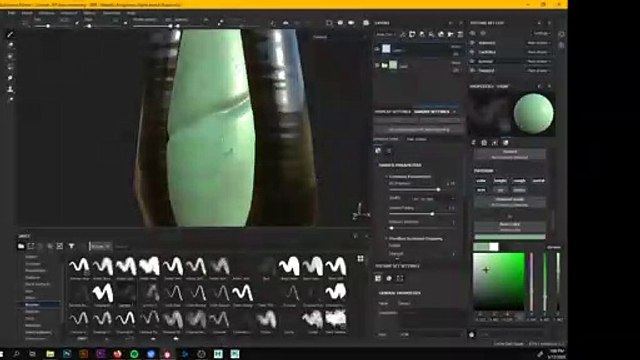This screenshot has height=360, width=640.
Task: Click the add effect wand icon in Layers
Action: 402,35
